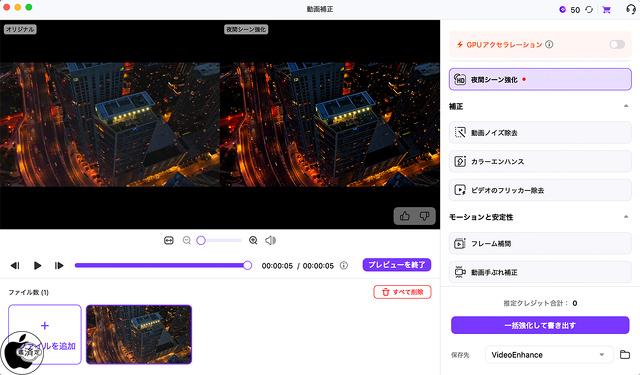Click the オリジナル preview label
640x375 pixels.
pos(20,29)
